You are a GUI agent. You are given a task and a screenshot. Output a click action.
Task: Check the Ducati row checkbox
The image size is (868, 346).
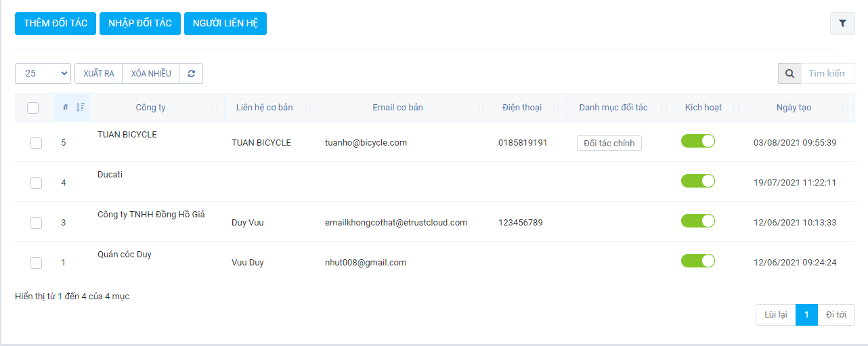pos(37,183)
